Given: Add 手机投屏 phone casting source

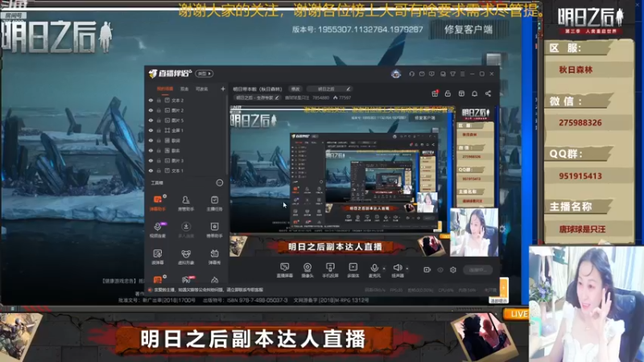Looking at the screenshot, I should [x=330, y=270].
